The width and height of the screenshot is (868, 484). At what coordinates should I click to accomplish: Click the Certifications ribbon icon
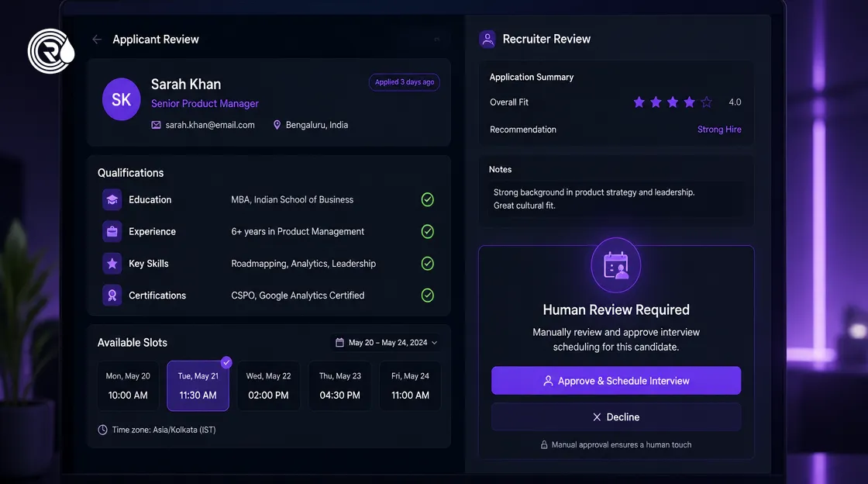112,296
